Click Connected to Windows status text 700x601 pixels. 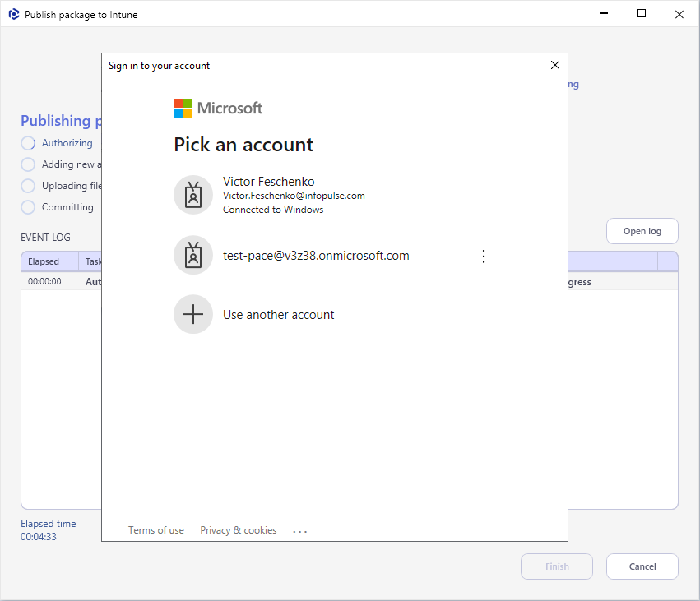tap(273, 210)
